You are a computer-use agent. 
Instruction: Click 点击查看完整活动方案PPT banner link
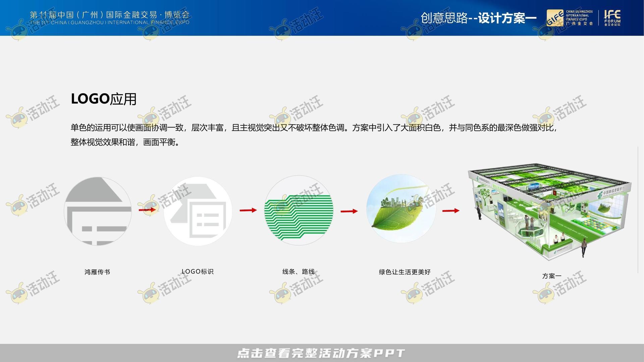click(322, 352)
